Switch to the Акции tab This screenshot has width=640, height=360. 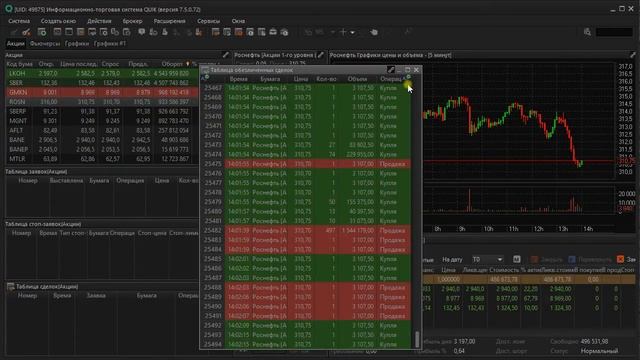(x=16, y=43)
